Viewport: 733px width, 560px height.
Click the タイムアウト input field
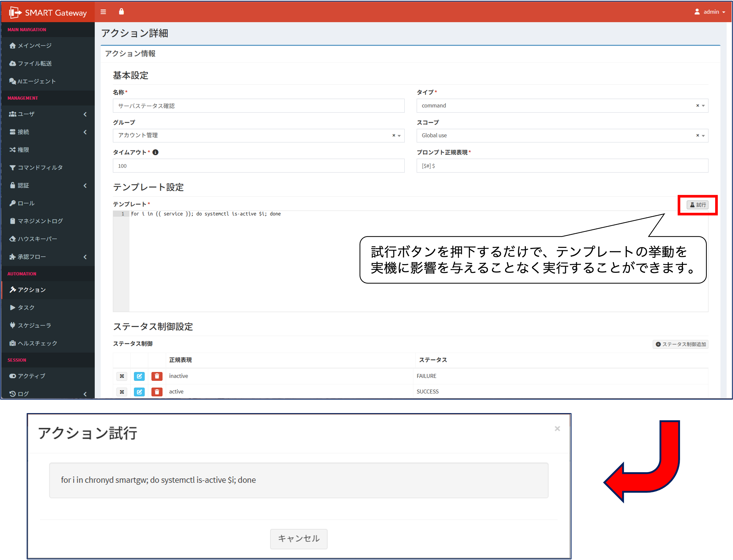coord(258,166)
